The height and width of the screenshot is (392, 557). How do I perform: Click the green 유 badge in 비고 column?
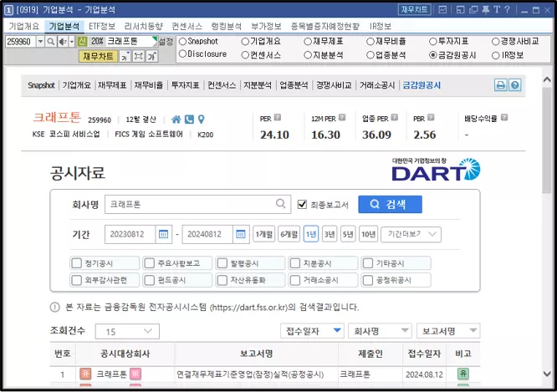click(x=462, y=374)
